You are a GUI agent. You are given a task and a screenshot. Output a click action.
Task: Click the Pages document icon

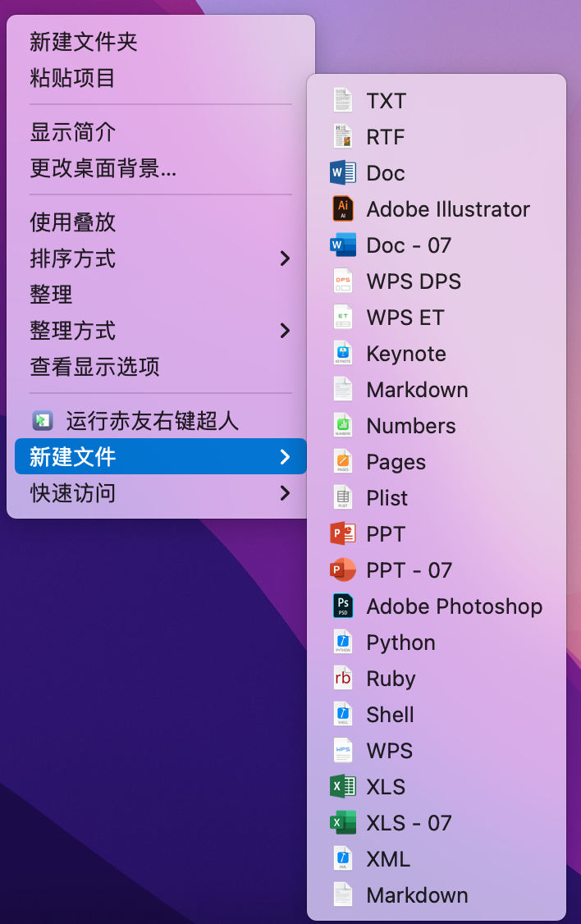click(343, 462)
